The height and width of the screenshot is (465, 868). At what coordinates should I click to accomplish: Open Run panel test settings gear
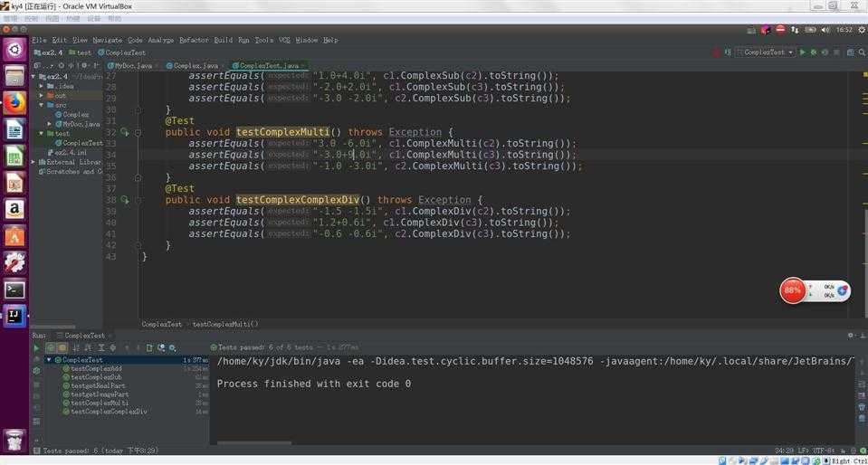[173, 348]
